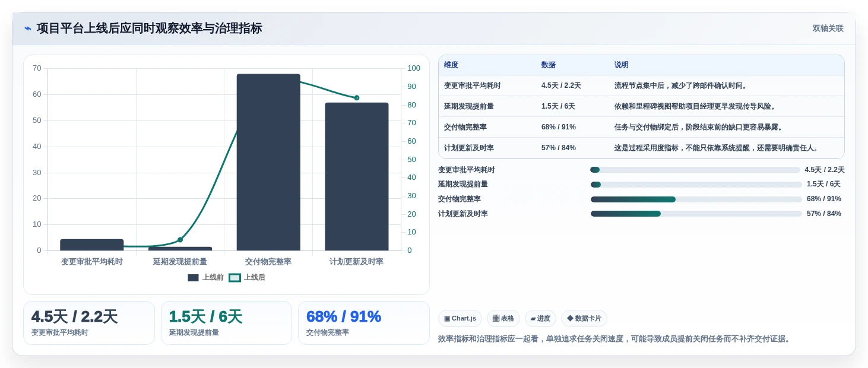The width and height of the screenshot is (868, 368).
Task: Click the 说明 column header
Action: coord(622,65)
